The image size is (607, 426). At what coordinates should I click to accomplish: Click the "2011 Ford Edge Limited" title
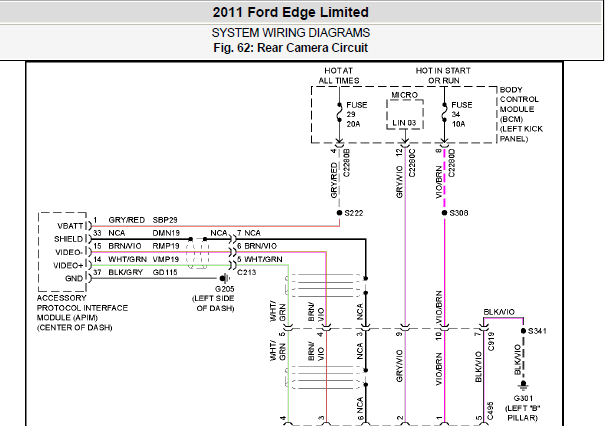(290, 12)
